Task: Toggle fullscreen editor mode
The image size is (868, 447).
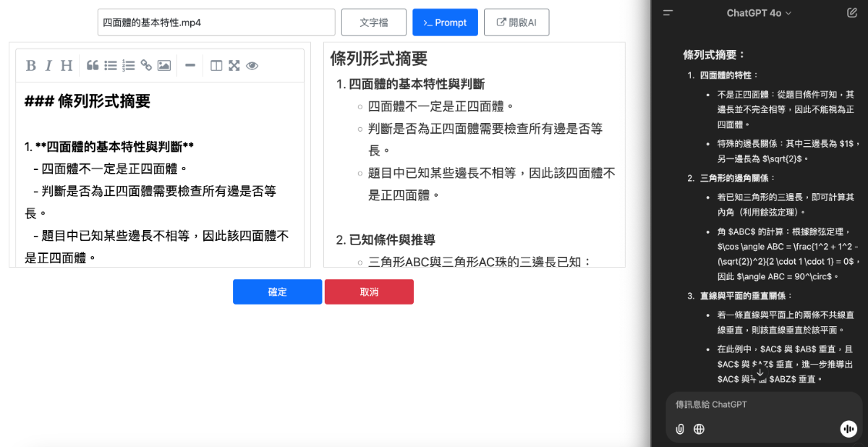Action: click(x=234, y=66)
